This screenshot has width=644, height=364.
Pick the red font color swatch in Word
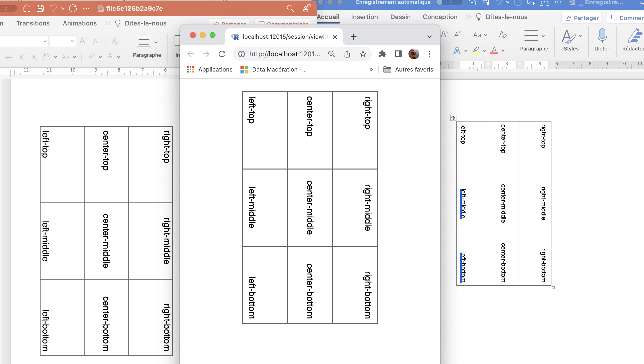pyautogui.click(x=494, y=50)
